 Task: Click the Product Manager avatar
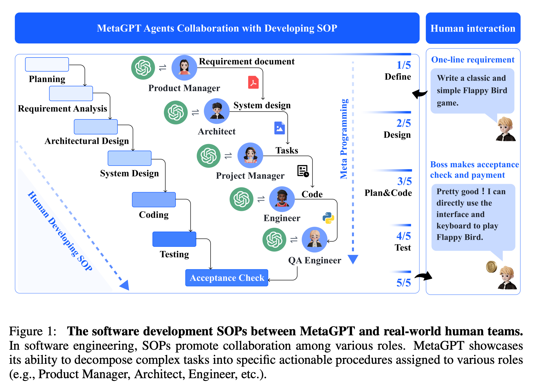click(x=184, y=67)
